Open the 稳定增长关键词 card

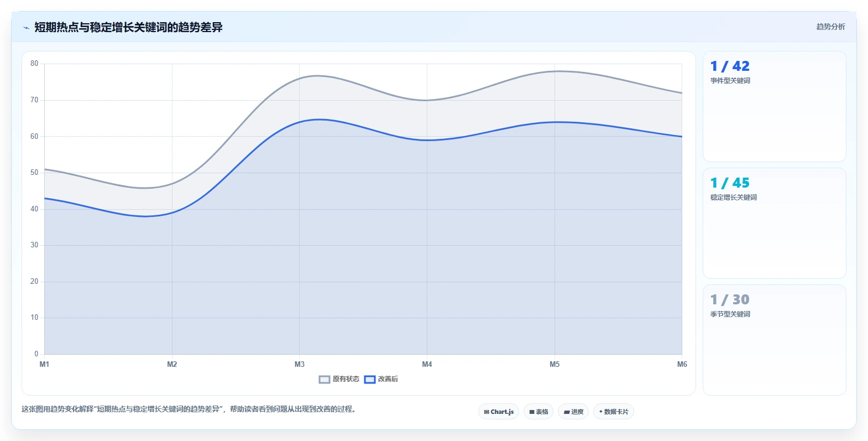click(774, 224)
